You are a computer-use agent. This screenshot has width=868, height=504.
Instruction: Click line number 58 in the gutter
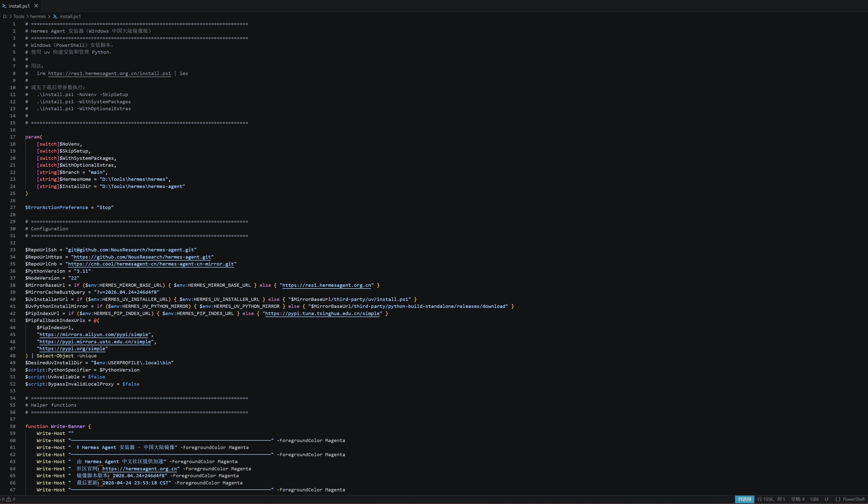coord(12,426)
